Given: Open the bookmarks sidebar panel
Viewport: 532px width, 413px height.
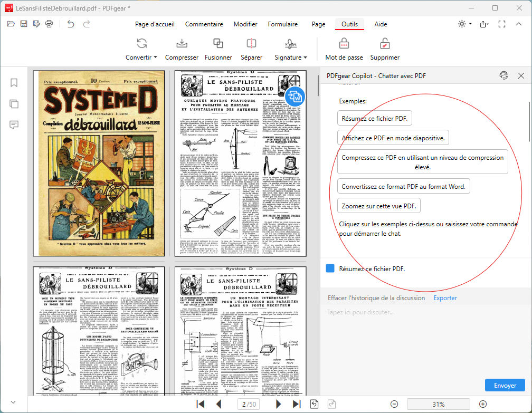Looking at the screenshot, I should pos(14,83).
